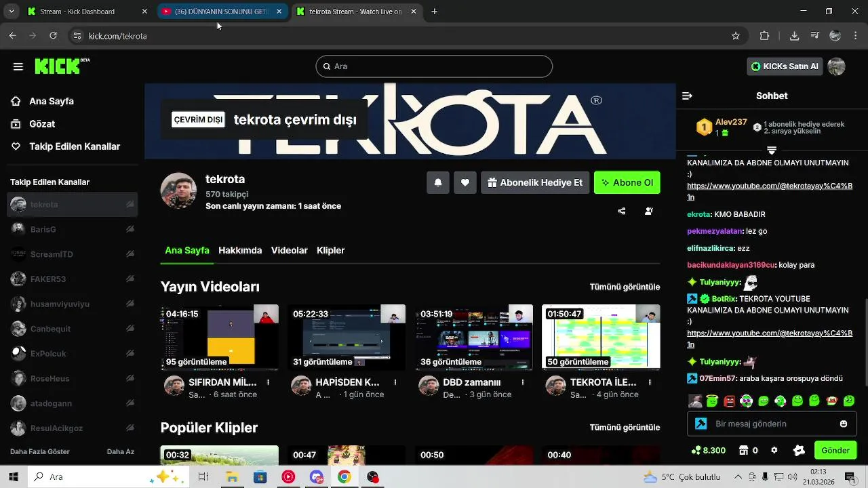The height and width of the screenshot is (488, 868).
Task: Bookmark this page with star icon
Action: pos(736,36)
